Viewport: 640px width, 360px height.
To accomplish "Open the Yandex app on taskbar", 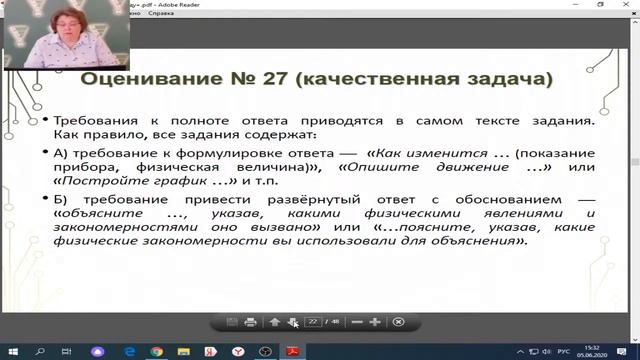I will 211,351.
